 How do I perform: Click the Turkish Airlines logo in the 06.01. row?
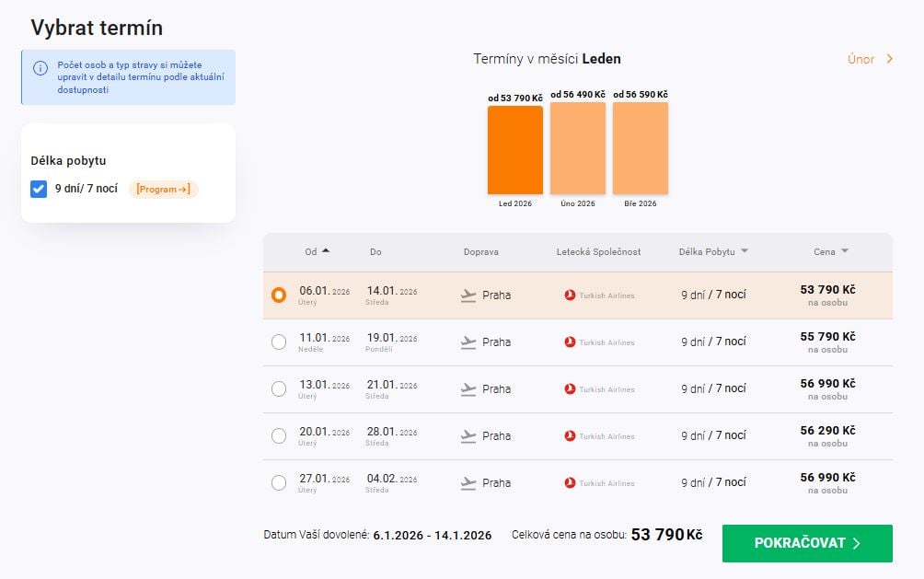point(570,295)
